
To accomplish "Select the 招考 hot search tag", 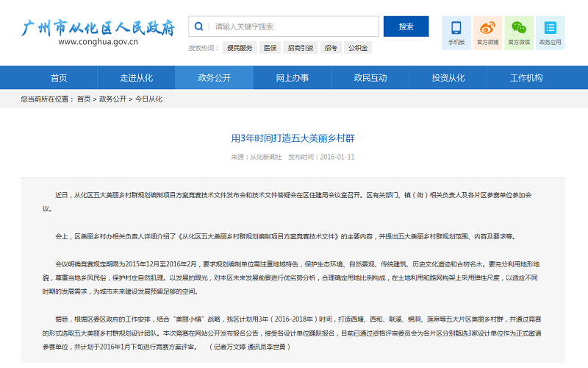I will pos(331,48).
